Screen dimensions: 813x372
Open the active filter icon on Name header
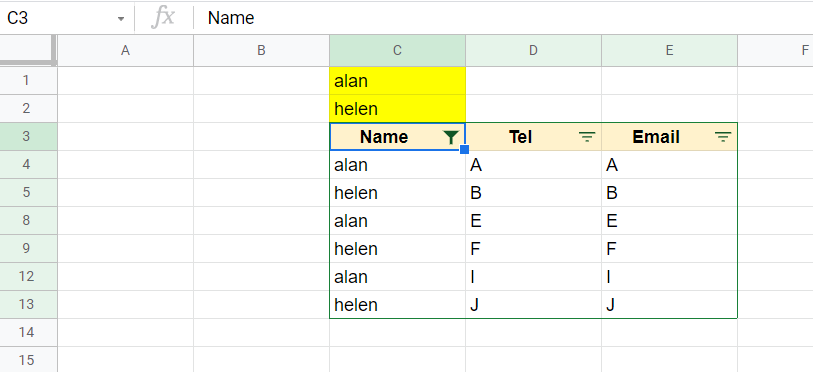[x=452, y=137]
